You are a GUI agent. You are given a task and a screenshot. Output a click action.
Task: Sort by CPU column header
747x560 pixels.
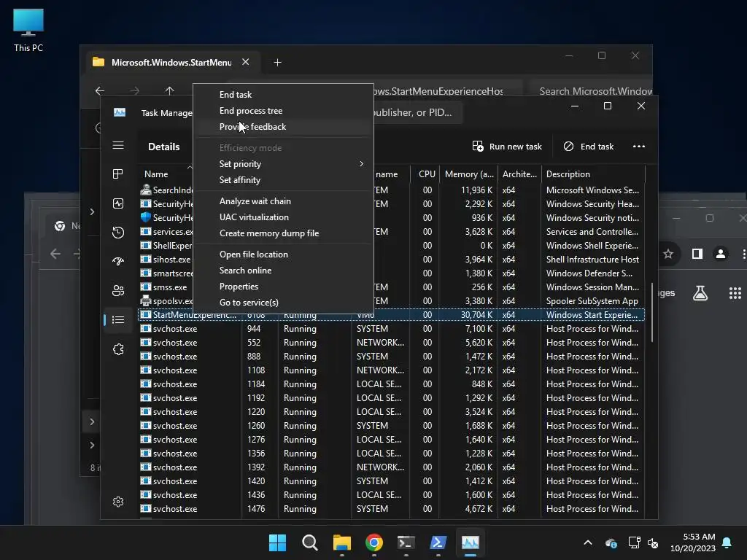click(x=426, y=174)
